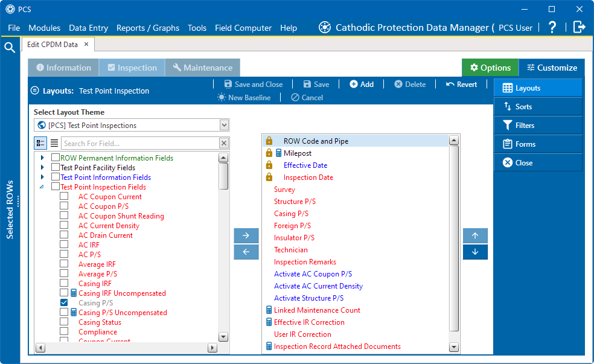Click Add plus toolbar button

pos(362,84)
